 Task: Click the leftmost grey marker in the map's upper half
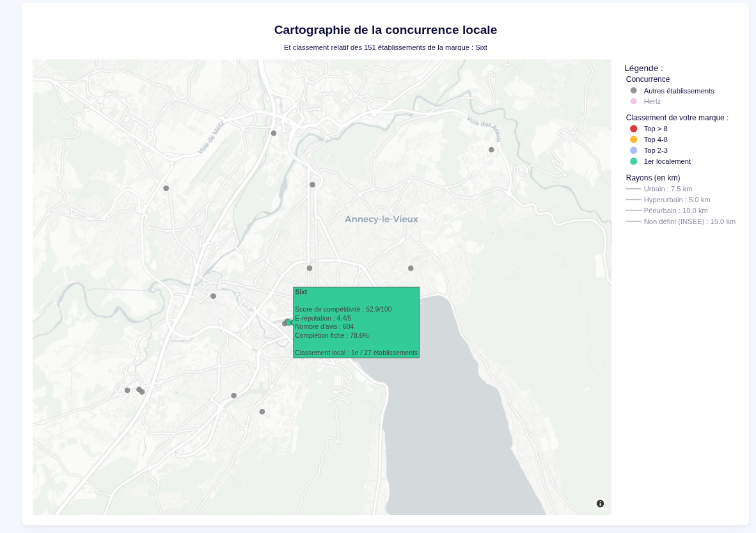[x=166, y=188]
